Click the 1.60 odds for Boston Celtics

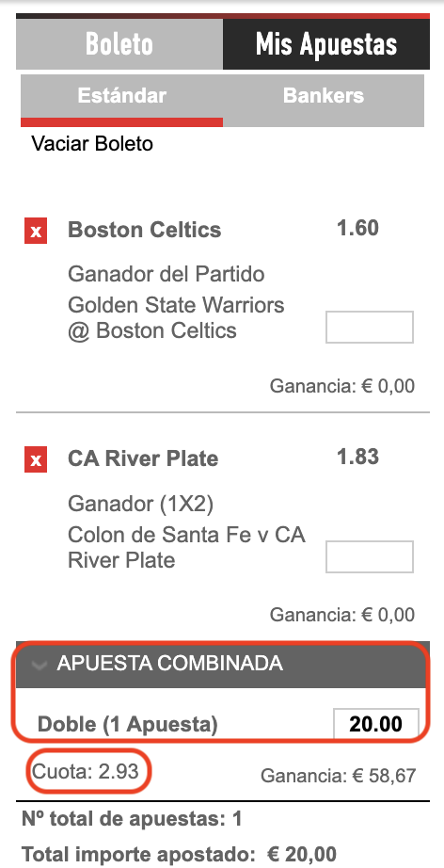357,228
